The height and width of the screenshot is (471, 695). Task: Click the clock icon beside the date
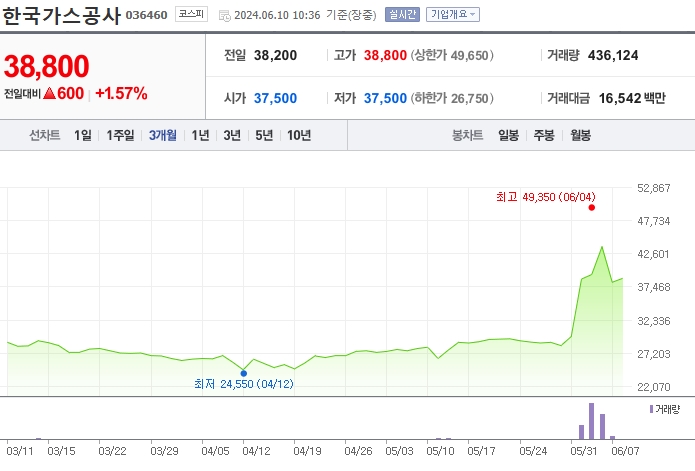point(225,16)
